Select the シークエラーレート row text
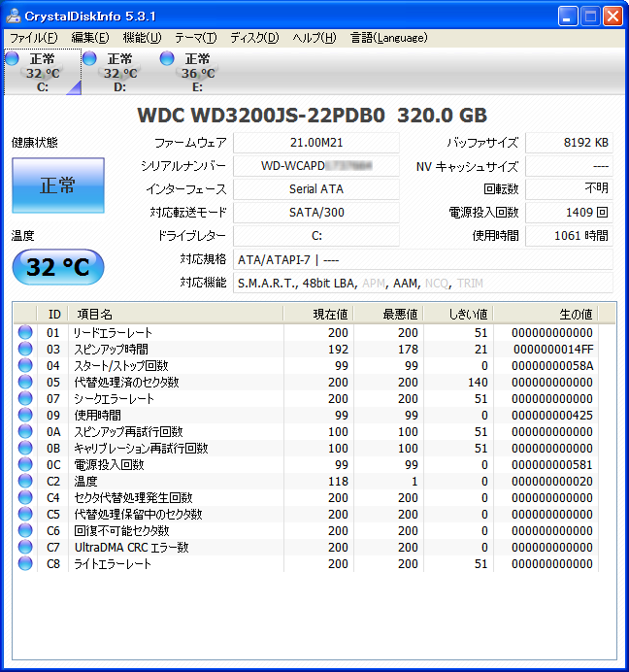 pyautogui.click(x=114, y=398)
